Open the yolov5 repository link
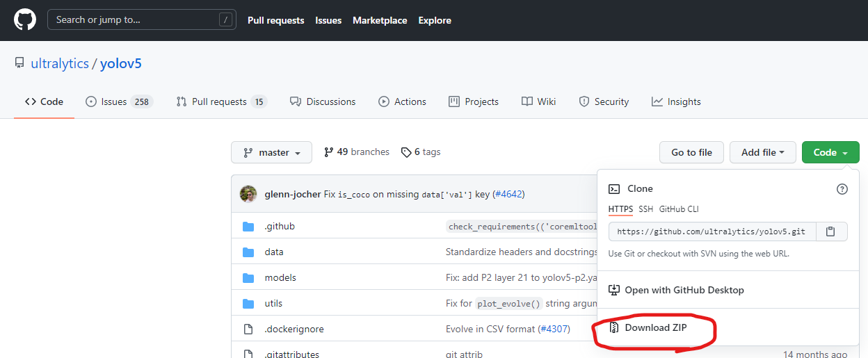This screenshot has width=868, height=358. pyautogui.click(x=121, y=63)
